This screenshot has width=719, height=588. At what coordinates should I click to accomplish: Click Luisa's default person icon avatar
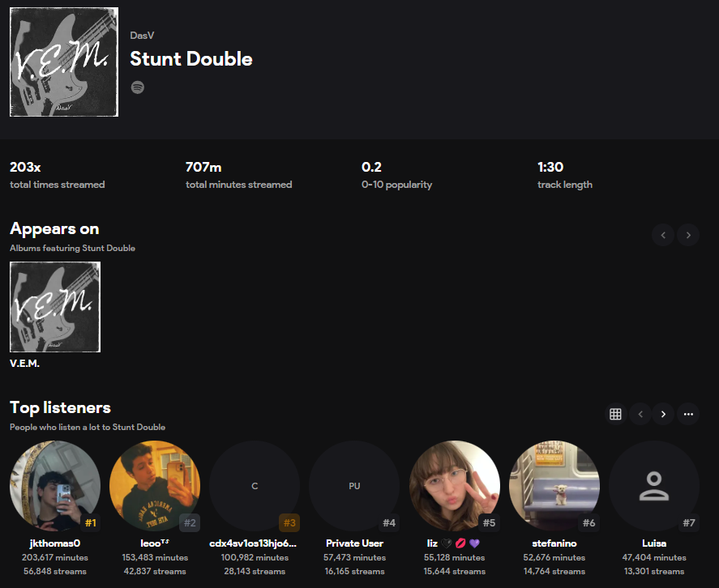(653, 486)
